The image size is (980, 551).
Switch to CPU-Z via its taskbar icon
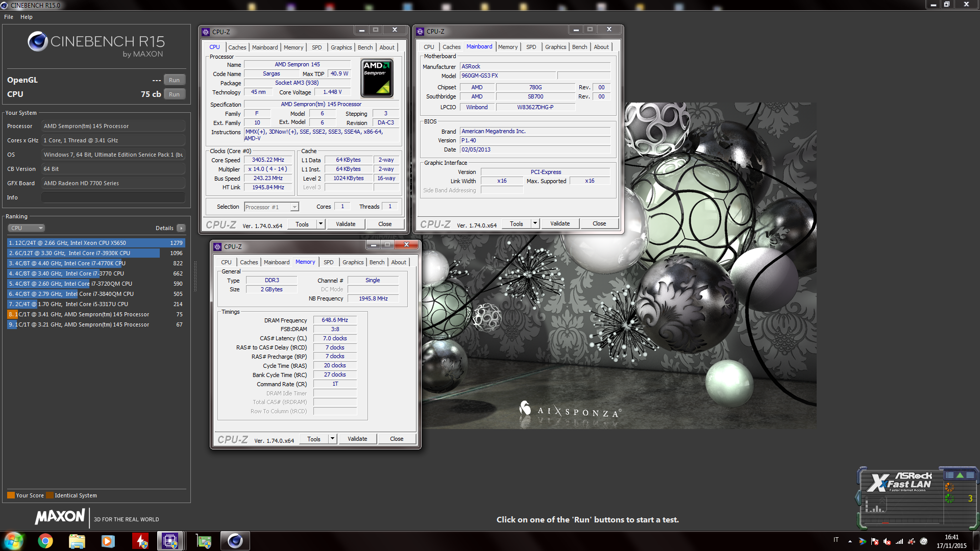tap(170, 541)
